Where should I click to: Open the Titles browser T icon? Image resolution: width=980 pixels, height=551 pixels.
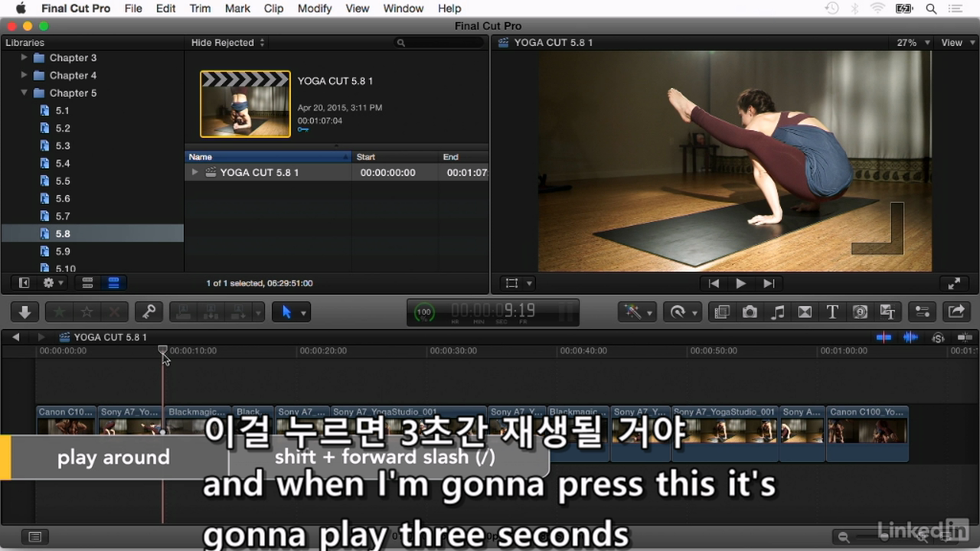coord(832,311)
